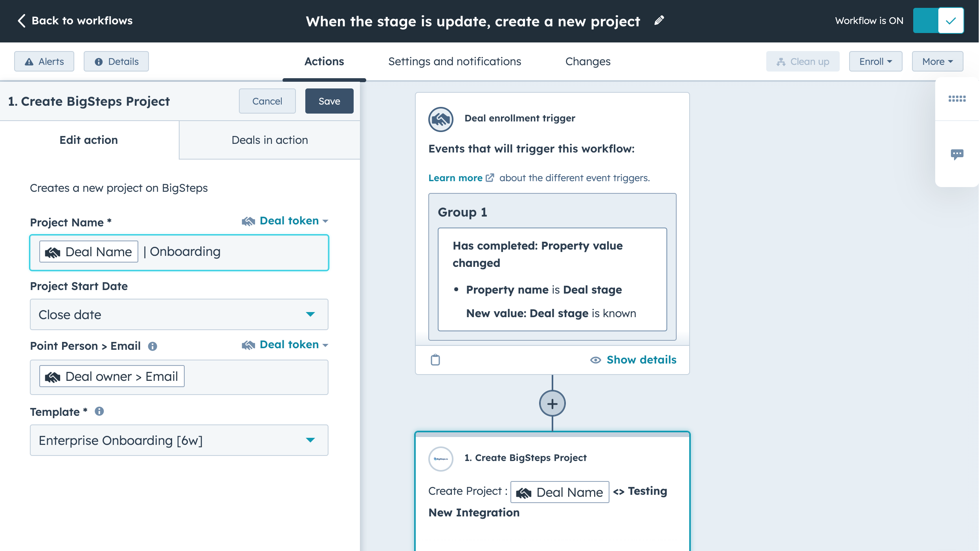Open the Project Start Date dropdown
Screen dimensions: 980x551
(x=179, y=314)
